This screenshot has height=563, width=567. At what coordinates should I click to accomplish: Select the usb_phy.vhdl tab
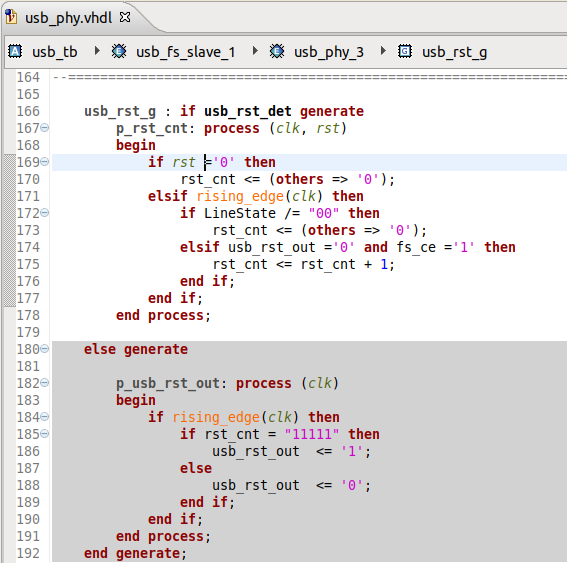pos(68,18)
